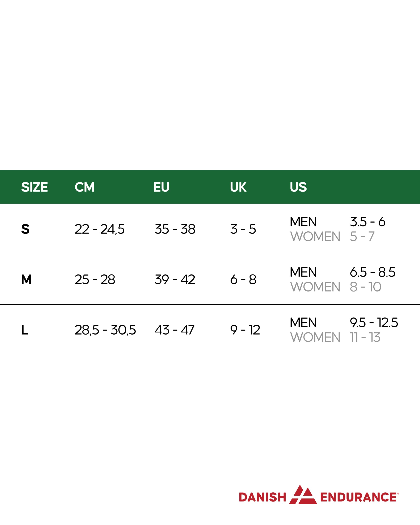Select the US column header
Viewport: 420px width, 525px height.
298,187
